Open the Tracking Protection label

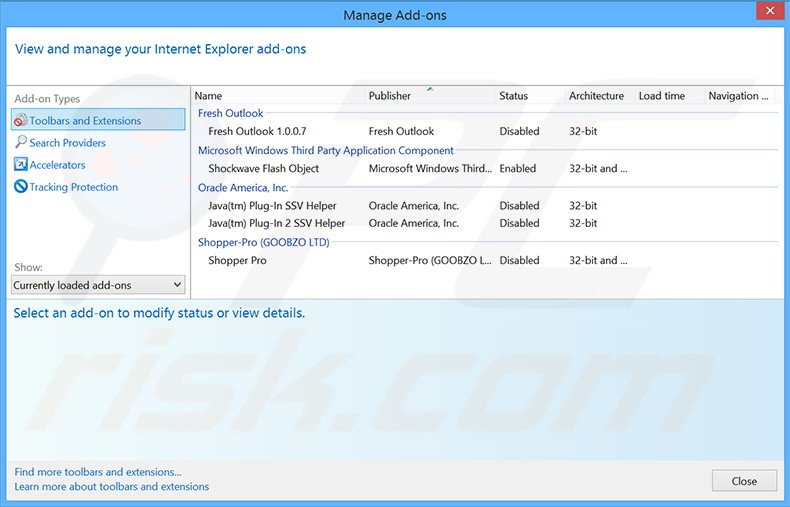pos(74,187)
